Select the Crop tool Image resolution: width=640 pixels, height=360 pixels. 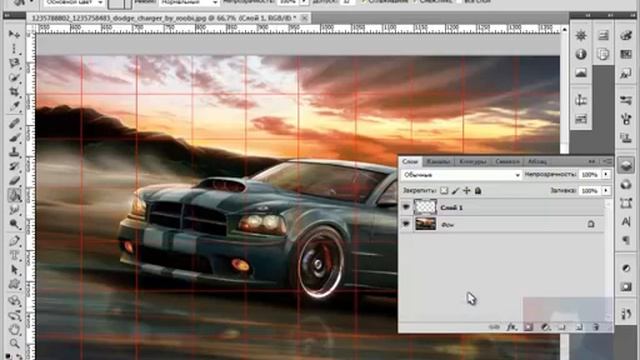click(15, 91)
